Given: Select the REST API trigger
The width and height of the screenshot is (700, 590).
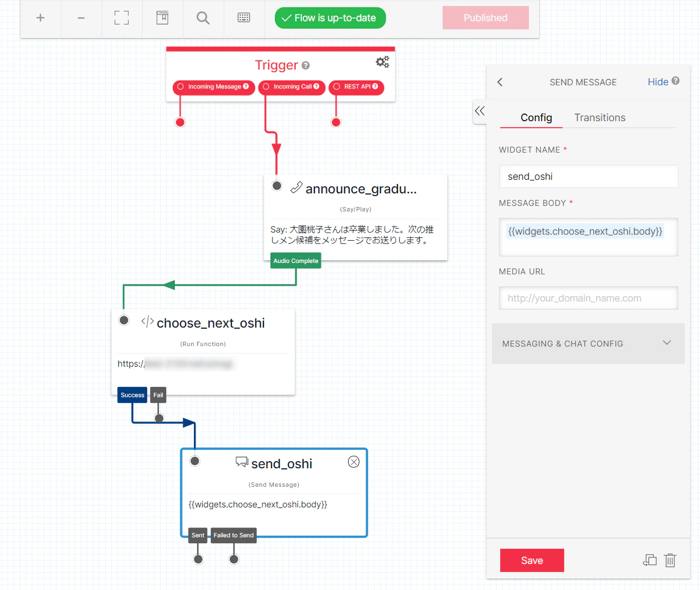Looking at the screenshot, I should [x=356, y=87].
